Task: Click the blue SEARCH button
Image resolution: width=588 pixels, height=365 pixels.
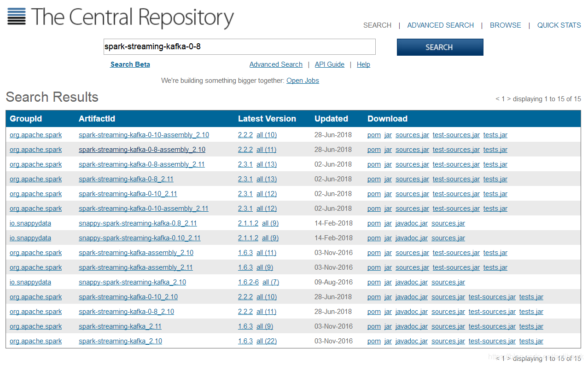Action: [440, 47]
